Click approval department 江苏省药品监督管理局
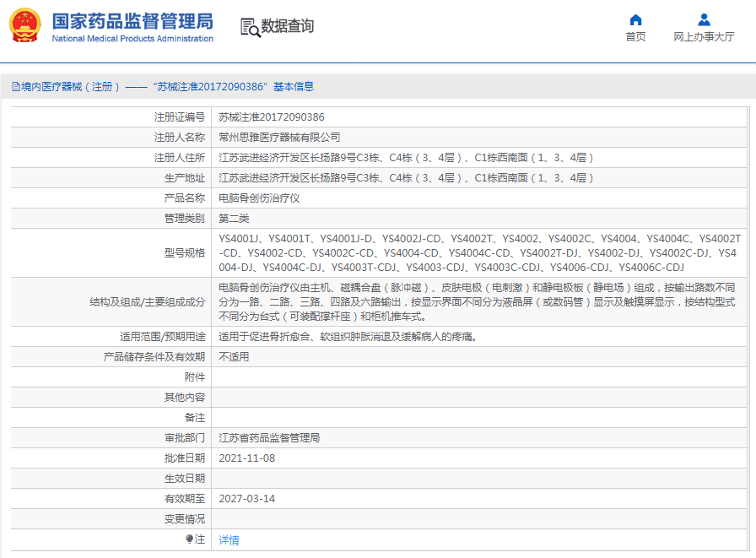 pyautogui.click(x=269, y=438)
